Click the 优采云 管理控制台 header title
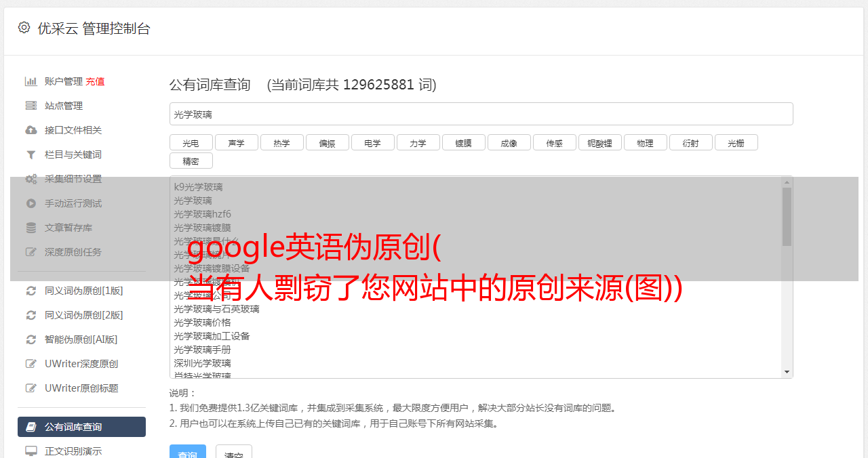868x458 pixels. tap(94, 28)
